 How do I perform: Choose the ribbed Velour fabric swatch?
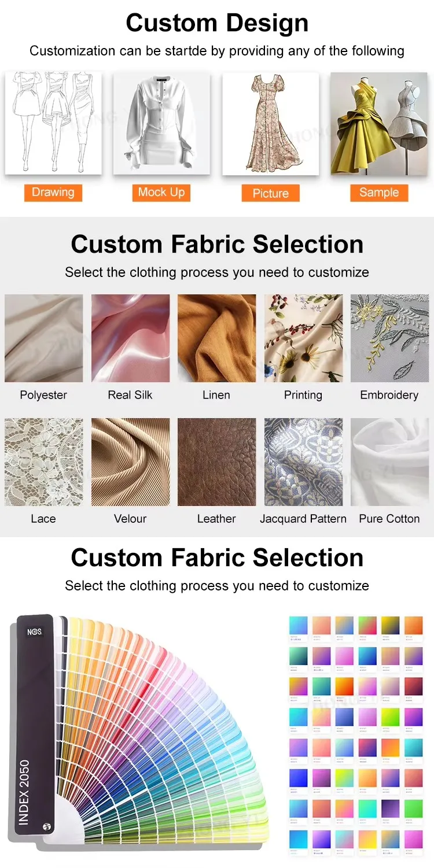pos(130,462)
